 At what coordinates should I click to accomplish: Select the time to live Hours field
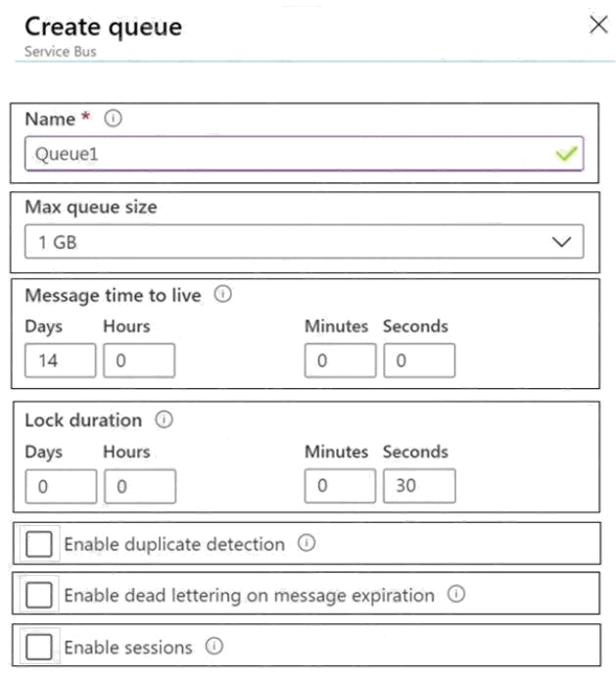click(x=139, y=361)
